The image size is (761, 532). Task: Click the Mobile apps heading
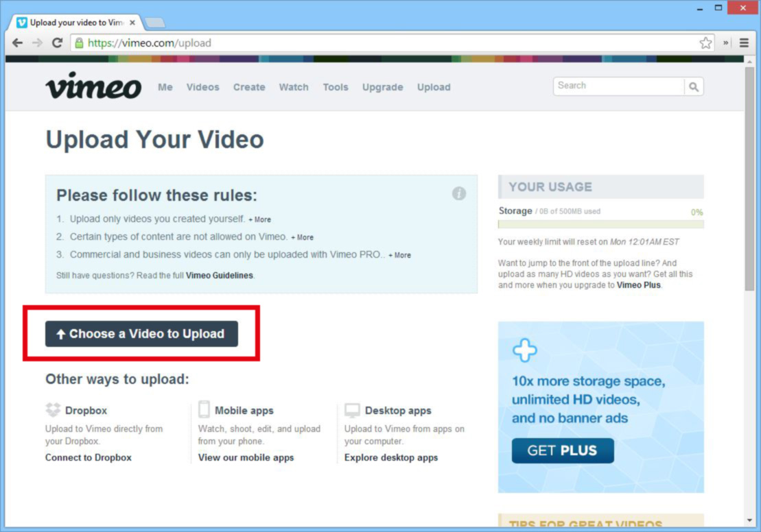click(x=244, y=411)
